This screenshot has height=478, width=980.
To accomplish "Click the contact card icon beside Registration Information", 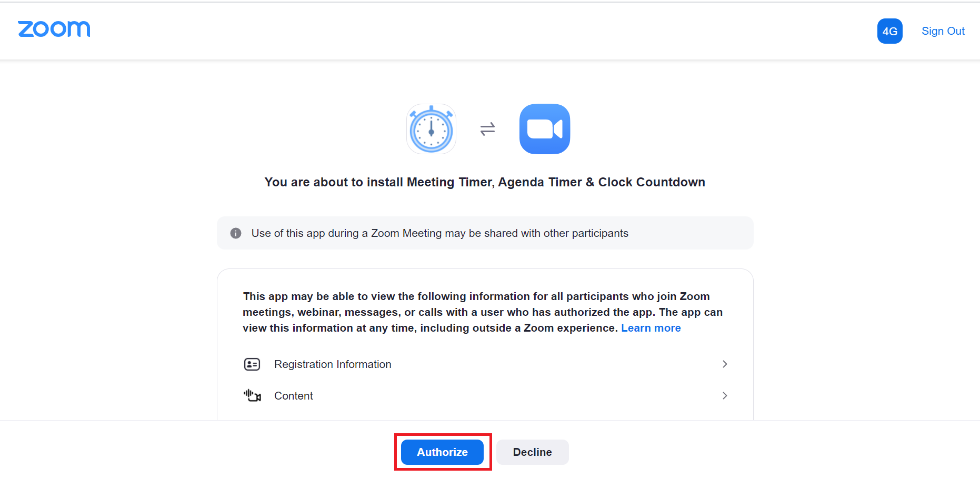I will point(252,364).
